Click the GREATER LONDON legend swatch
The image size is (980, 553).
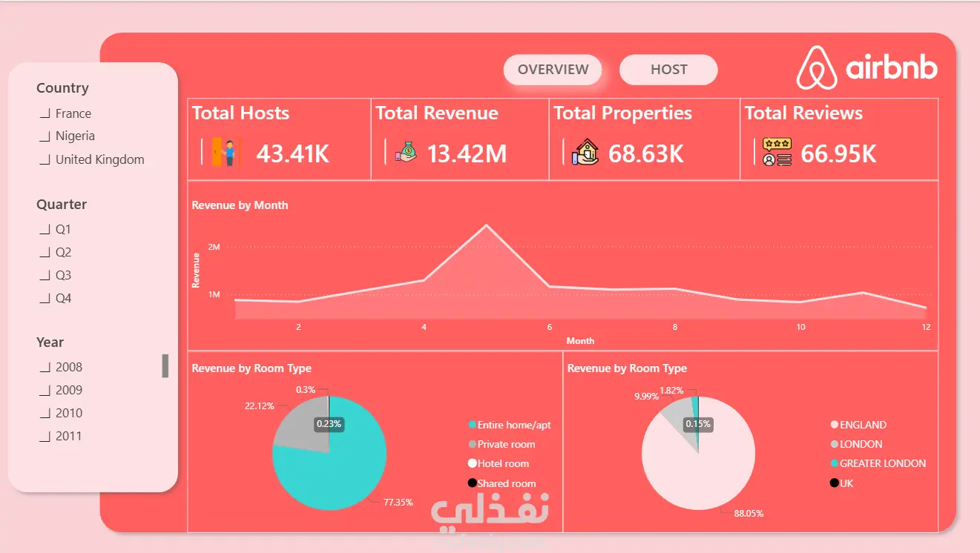pos(834,463)
